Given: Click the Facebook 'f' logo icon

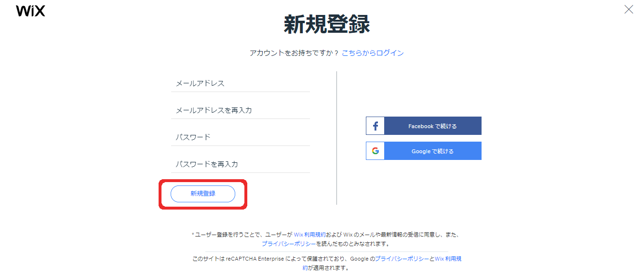Looking at the screenshot, I should tap(376, 126).
